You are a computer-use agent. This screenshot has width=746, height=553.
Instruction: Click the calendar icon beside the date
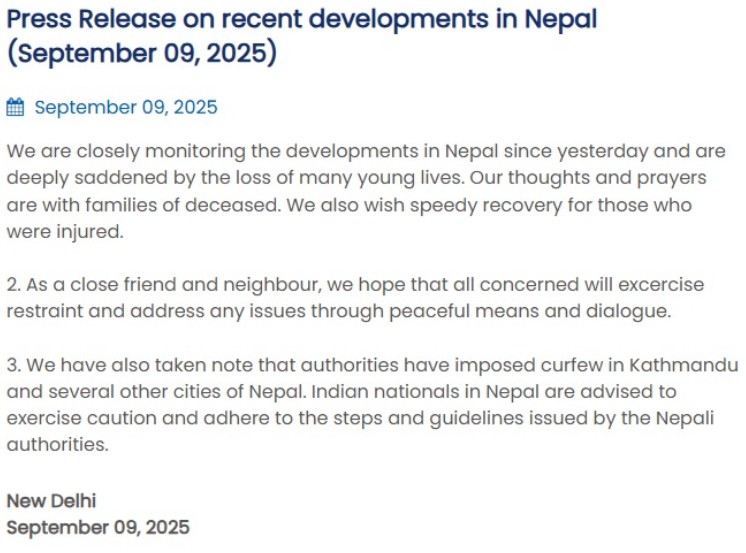pyautogui.click(x=15, y=107)
